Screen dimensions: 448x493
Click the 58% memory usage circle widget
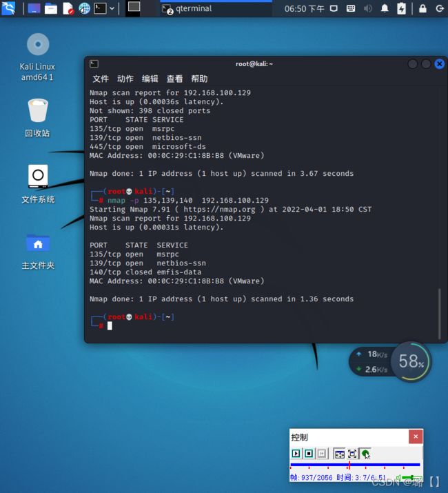click(411, 361)
